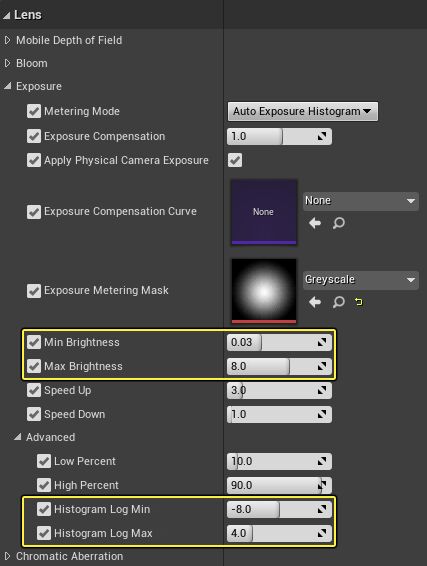Click spin arrow icon of Exposure Compensation field
Screen dimensions: 427x566
click(x=322, y=136)
